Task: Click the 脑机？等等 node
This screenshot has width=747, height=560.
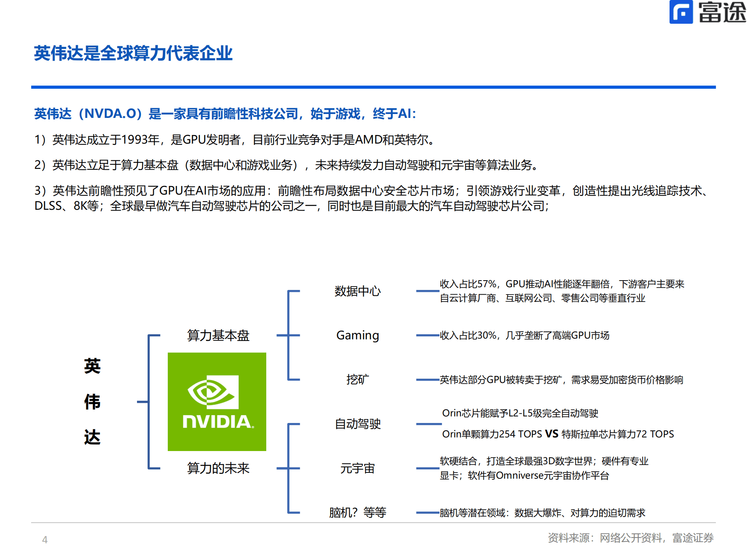Action: click(357, 513)
